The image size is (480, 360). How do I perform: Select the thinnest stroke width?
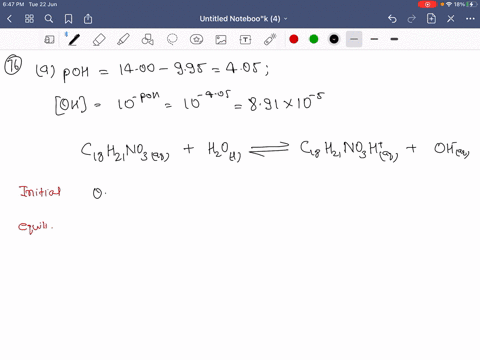click(x=354, y=39)
